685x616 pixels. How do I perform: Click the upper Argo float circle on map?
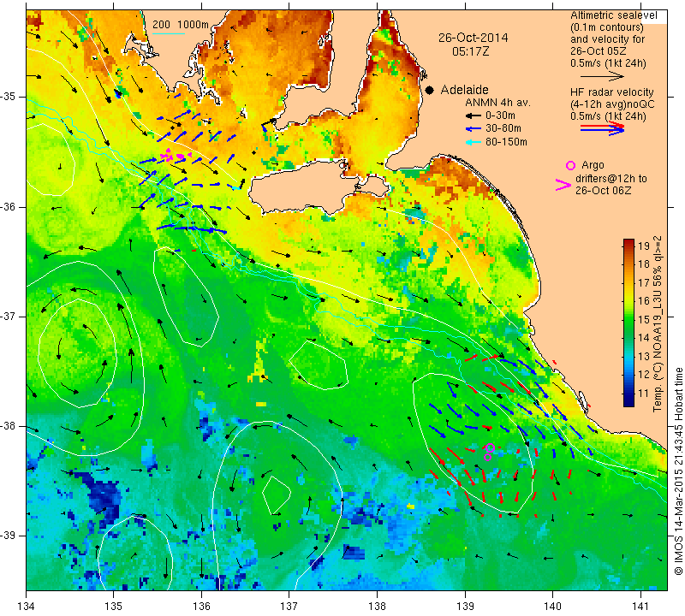[x=490, y=447]
